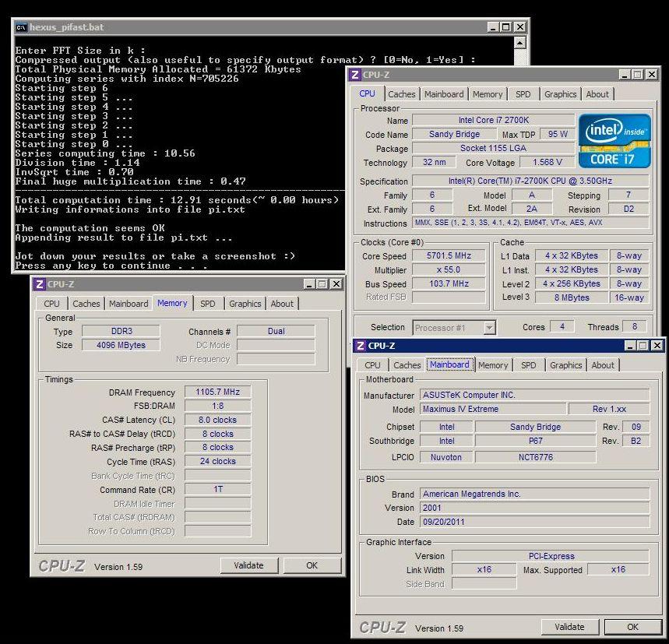Click the Package Socket 1155 LGA field
The height and width of the screenshot is (644, 669).
pyautogui.click(x=494, y=149)
